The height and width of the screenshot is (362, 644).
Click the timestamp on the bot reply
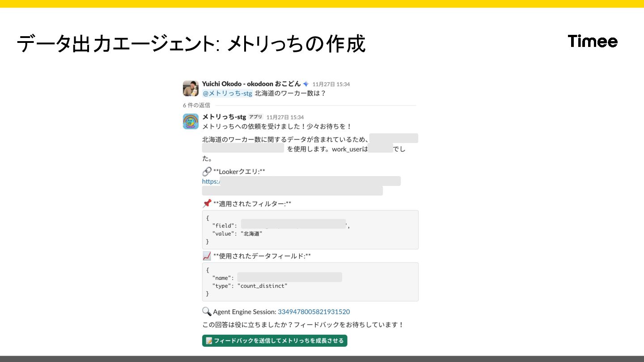(285, 118)
